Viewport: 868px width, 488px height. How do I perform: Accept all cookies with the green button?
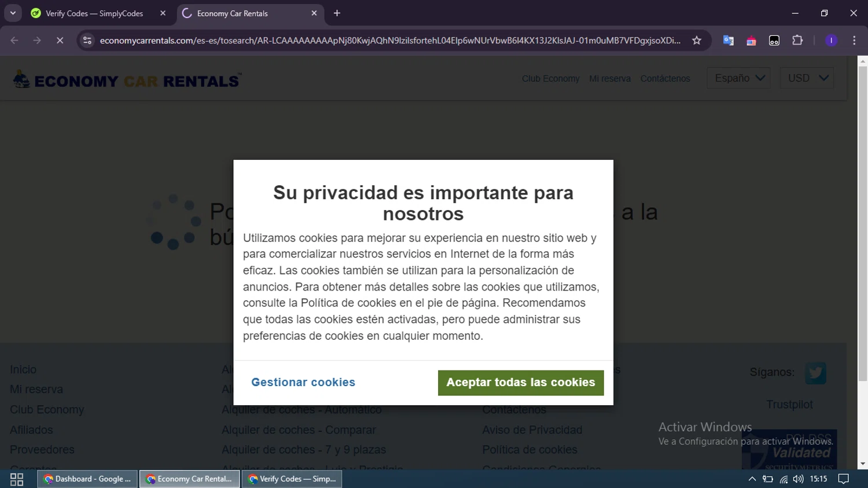click(521, 383)
